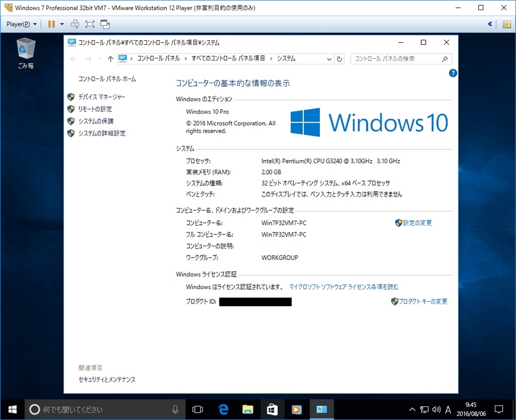
Task: Send Ctrl+Alt+Del to the VM
Action: (x=75, y=24)
